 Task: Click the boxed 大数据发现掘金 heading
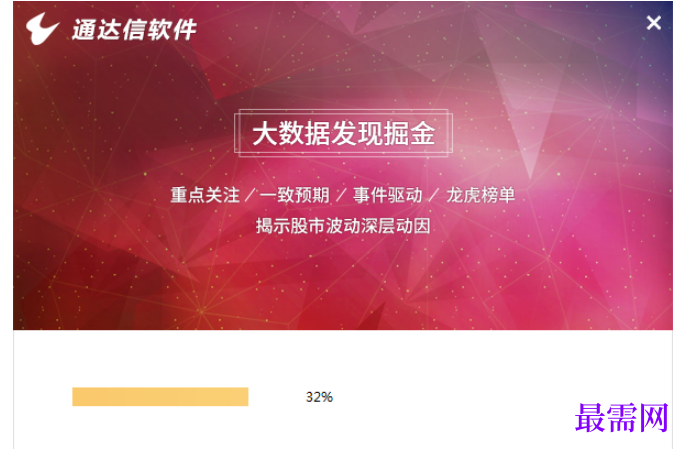click(344, 133)
